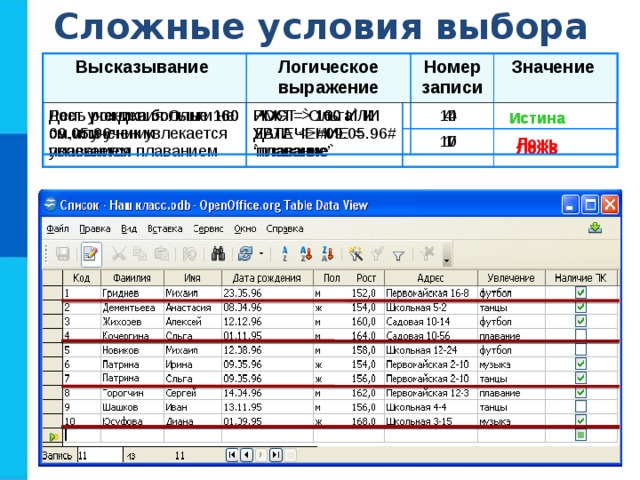This screenshot has height=480, width=640.
Task: Toggle the Edit Data pencil icon
Action: 91,254
